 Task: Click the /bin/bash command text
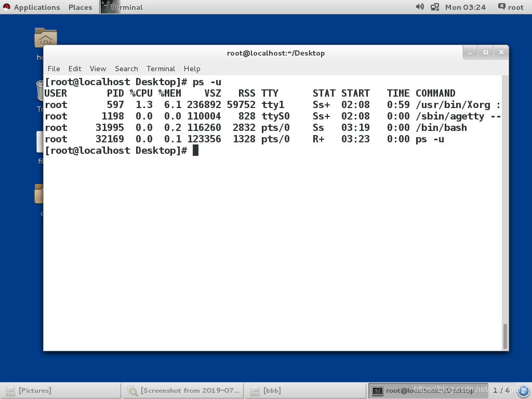442,128
